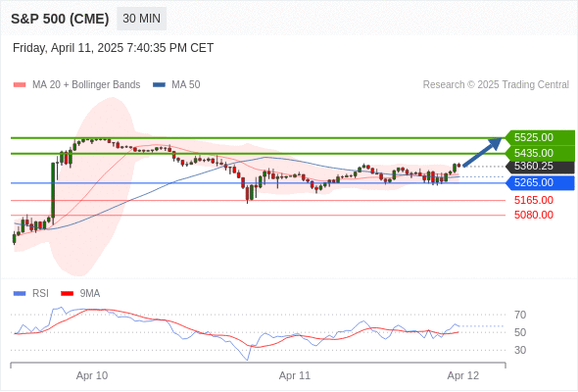Select the MA 50 legend label

pos(186,85)
